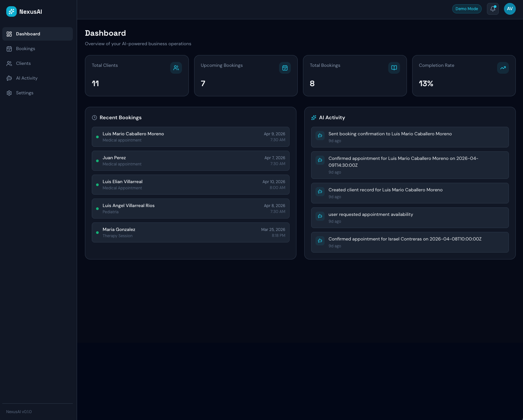Click the Completion Rate trend icon
The image size is (523, 420).
[503, 68]
